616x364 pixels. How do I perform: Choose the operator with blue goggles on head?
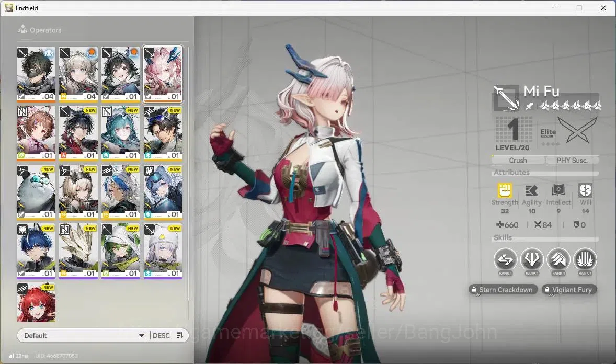point(163,133)
